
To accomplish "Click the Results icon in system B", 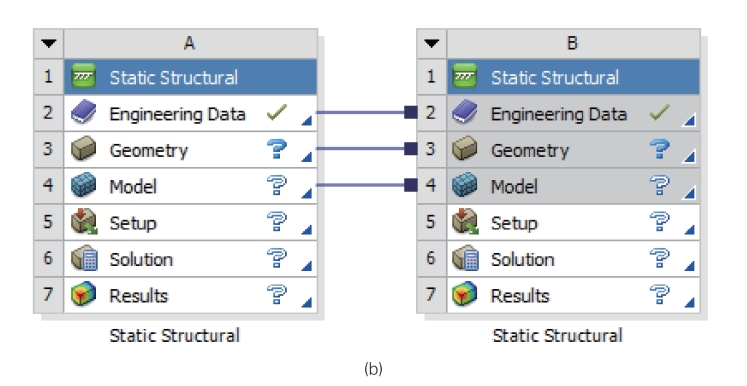I will 465,294.
